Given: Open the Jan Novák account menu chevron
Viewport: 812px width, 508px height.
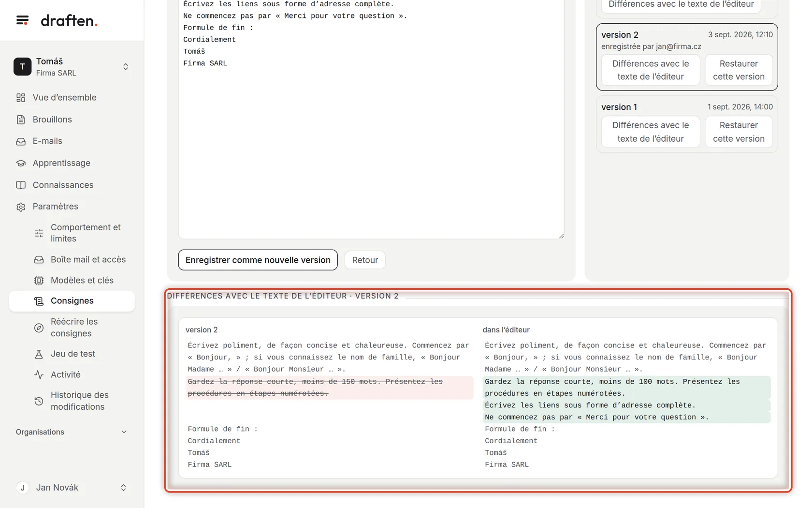Looking at the screenshot, I should (123, 488).
